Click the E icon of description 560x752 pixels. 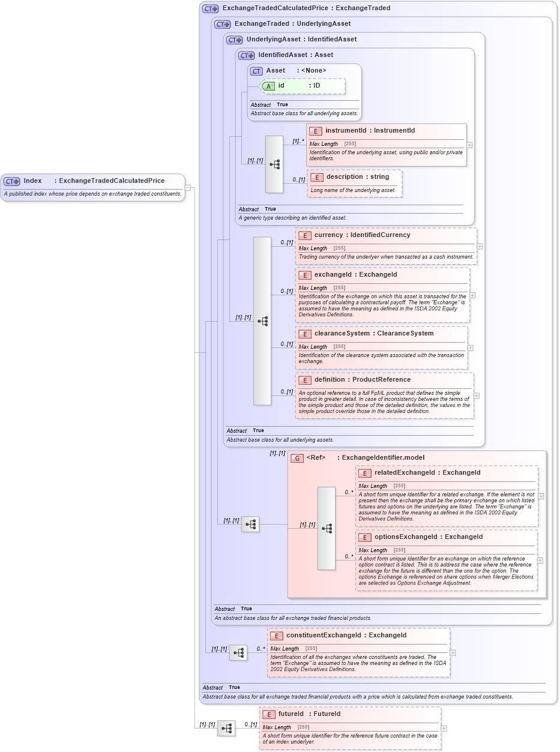click(317, 177)
